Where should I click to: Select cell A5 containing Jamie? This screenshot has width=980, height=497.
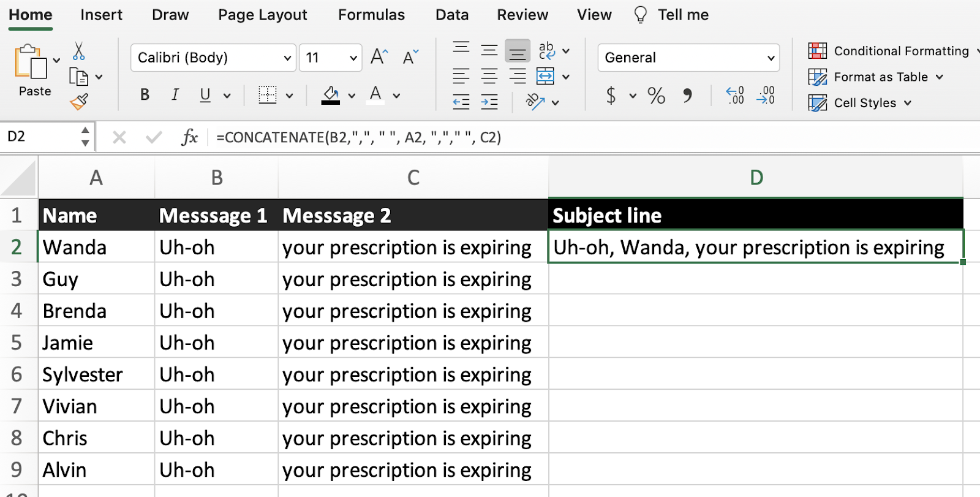96,343
